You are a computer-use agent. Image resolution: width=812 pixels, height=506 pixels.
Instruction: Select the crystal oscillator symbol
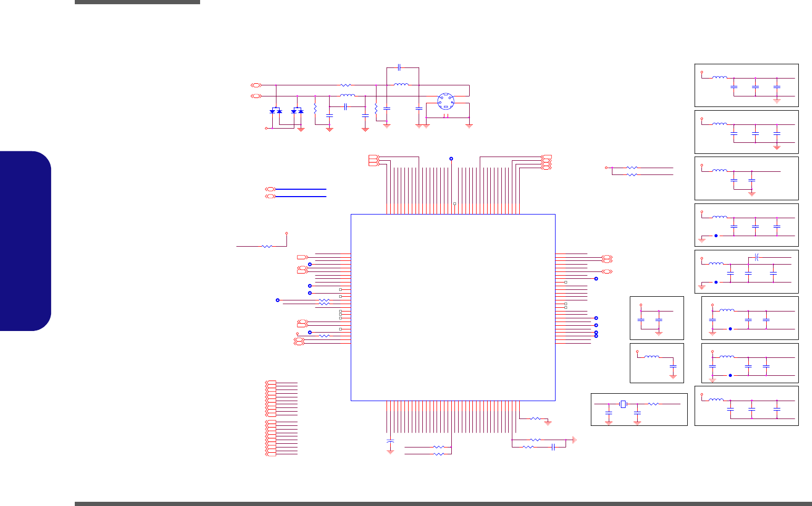pyautogui.click(x=623, y=404)
